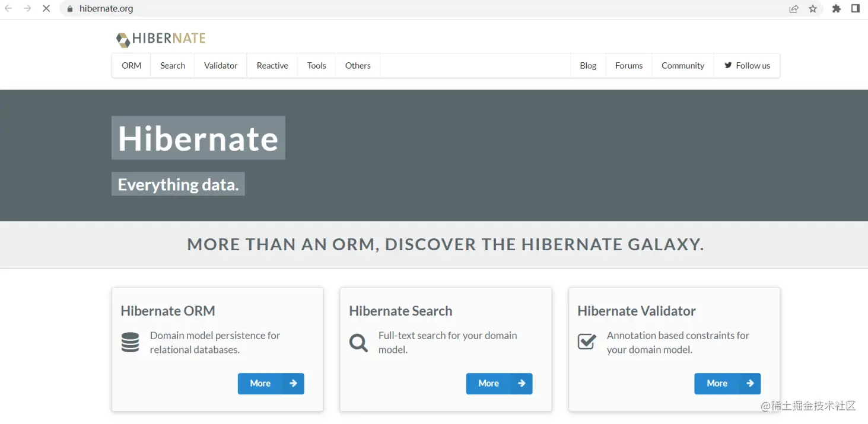
Task: Open the Search menu item
Action: (x=173, y=65)
